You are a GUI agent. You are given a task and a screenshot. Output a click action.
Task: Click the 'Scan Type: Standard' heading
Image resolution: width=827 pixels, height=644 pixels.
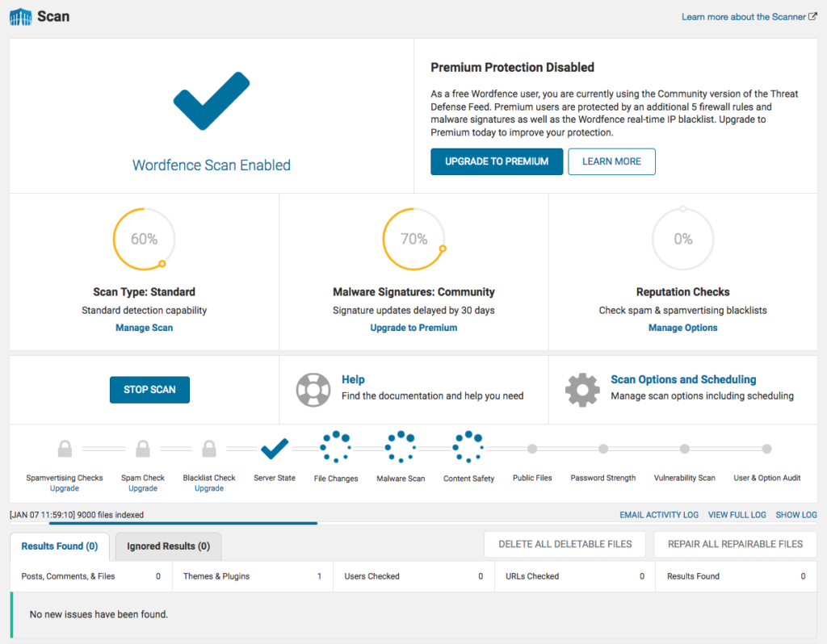144,292
